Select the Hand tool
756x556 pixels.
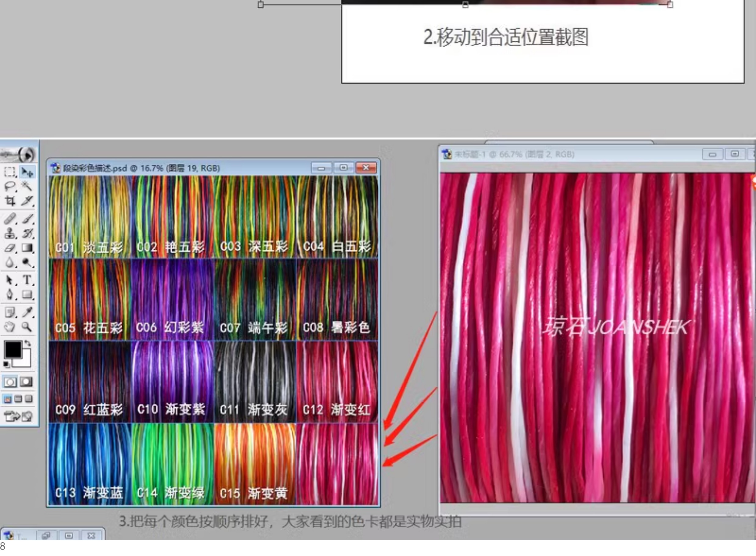tap(9, 327)
